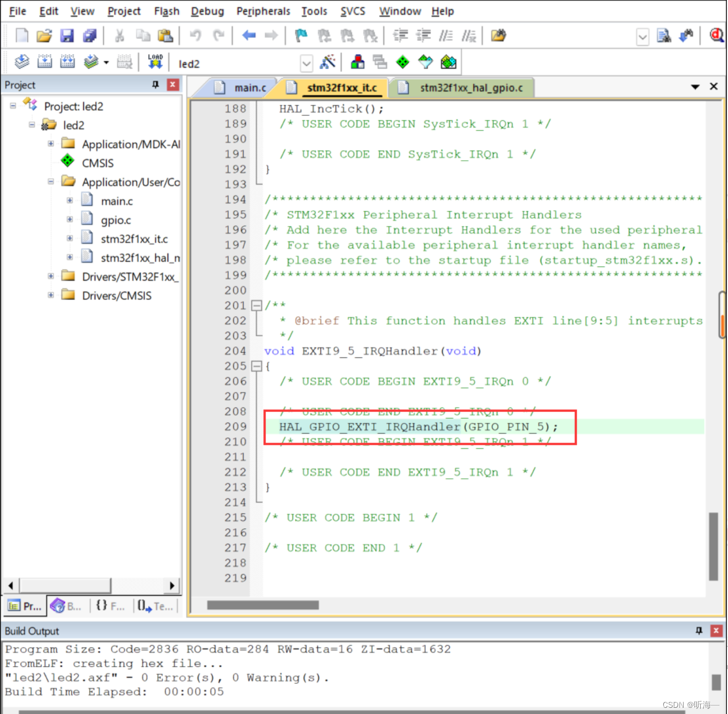Image resolution: width=728 pixels, height=714 pixels.
Task: Insert a bookmark with flag icon
Action: click(302, 35)
